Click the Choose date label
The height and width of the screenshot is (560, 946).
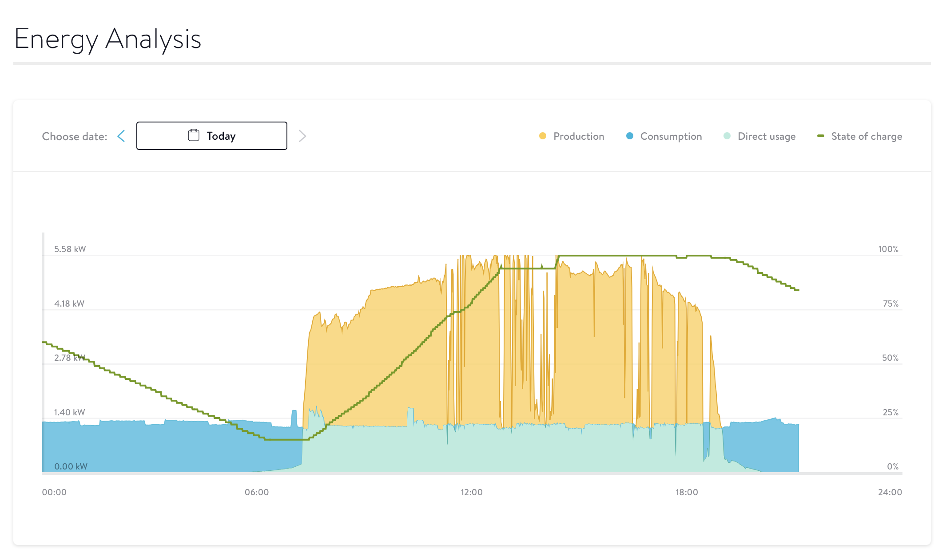(75, 136)
